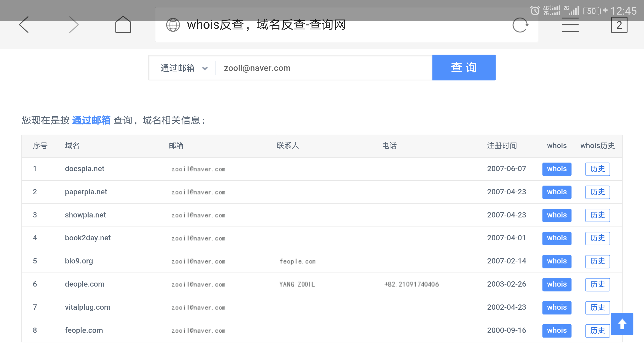
Task: View 历史 for showpla.net
Action: (597, 215)
